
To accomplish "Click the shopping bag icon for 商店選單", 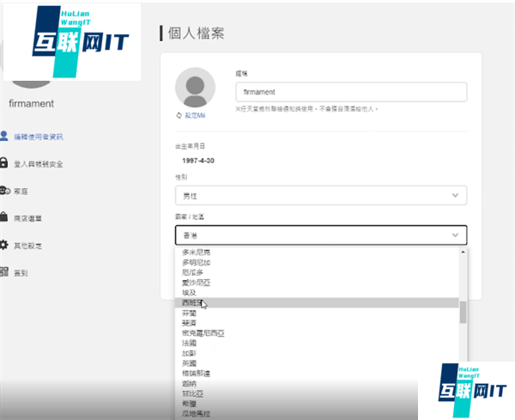I will click(4, 218).
